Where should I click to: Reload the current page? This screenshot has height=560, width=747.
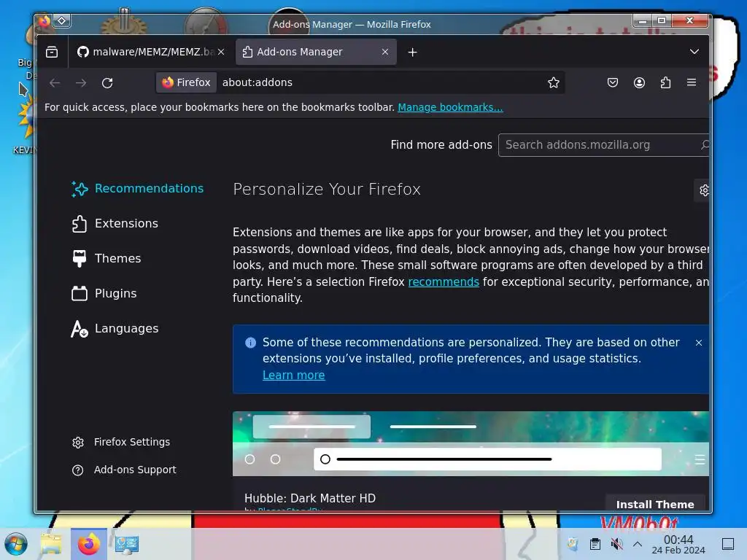click(x=107, y=83)
